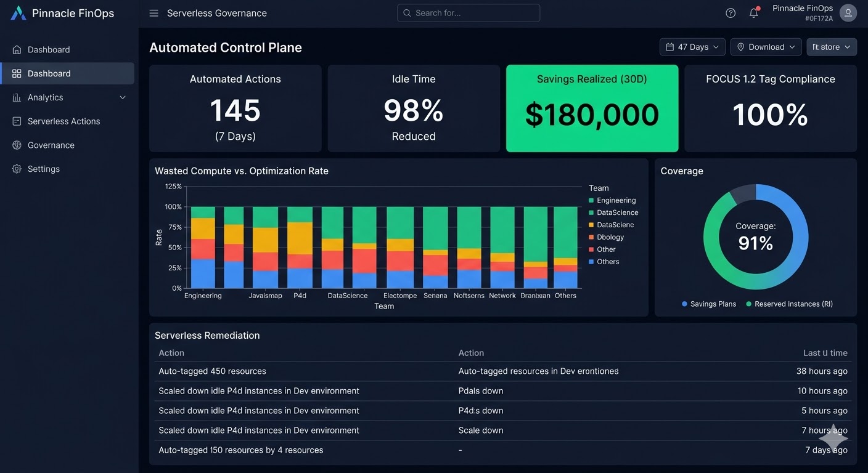
Task: Click the Pinnacle FinOps logo icon
Action: [18, 13]
